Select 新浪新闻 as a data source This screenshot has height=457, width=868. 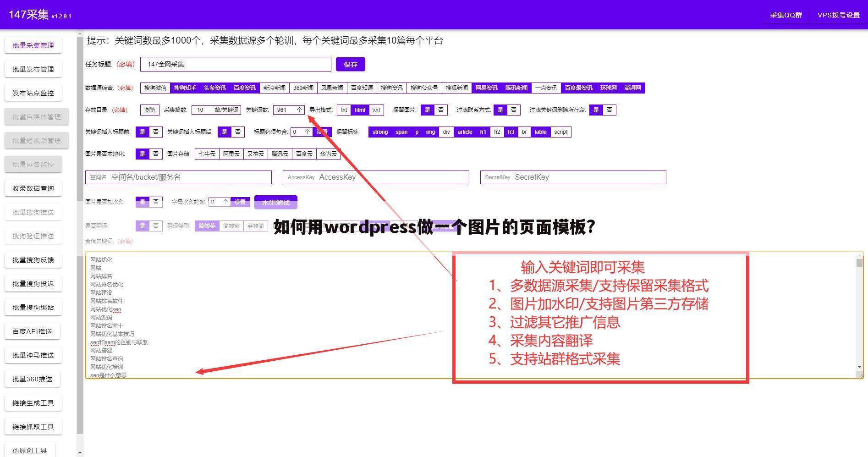pyautogui.click(x=273, y=88)
